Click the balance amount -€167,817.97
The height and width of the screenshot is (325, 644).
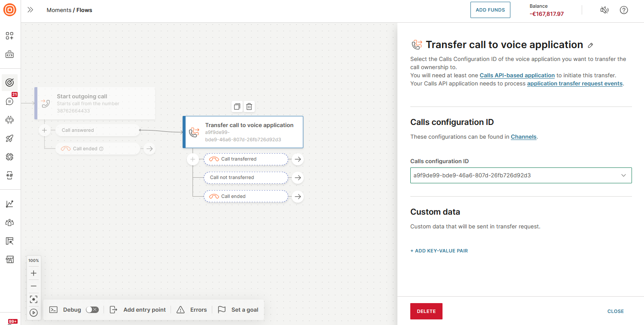coord(546,14)
